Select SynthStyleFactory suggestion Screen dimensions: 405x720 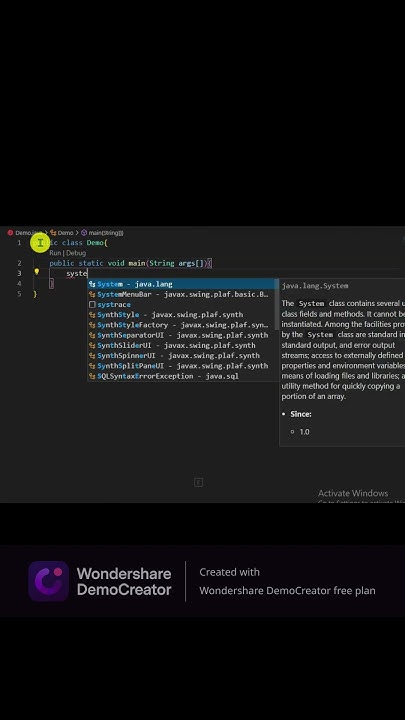click(183, 325)
